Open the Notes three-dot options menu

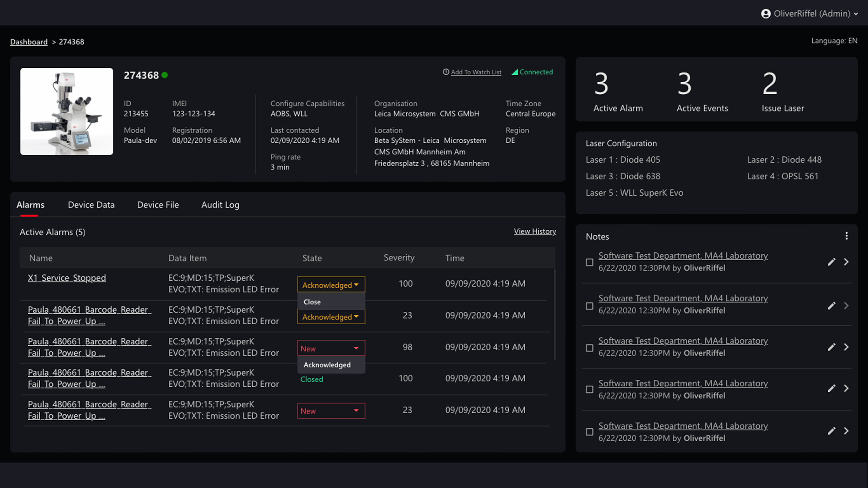click(846, 236)
